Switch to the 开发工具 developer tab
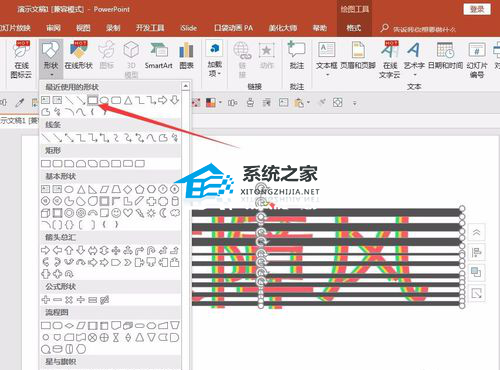The image size is (500, 370). point(150,28)
